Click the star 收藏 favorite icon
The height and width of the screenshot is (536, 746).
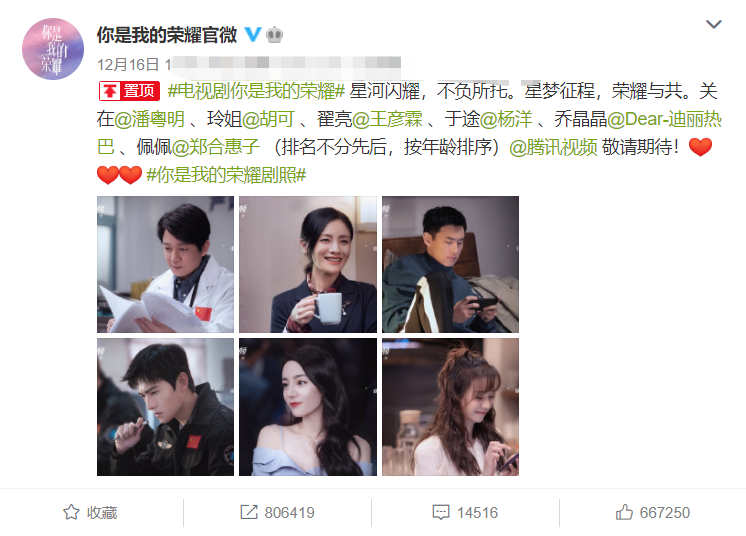(x=71, y=512)
